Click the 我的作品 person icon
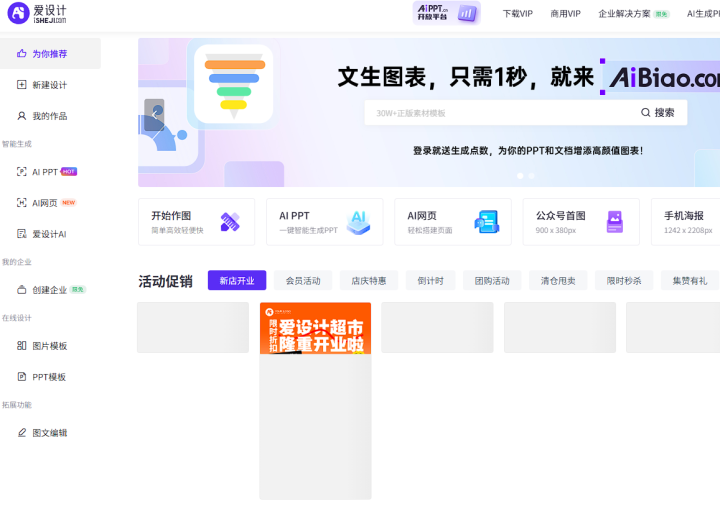 coord(22,116)
